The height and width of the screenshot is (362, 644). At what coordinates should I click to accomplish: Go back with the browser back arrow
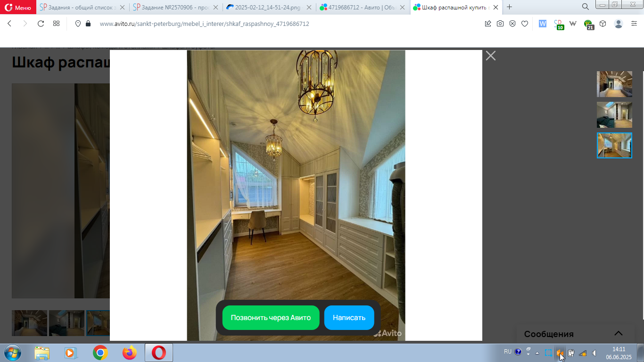point(9,24)
